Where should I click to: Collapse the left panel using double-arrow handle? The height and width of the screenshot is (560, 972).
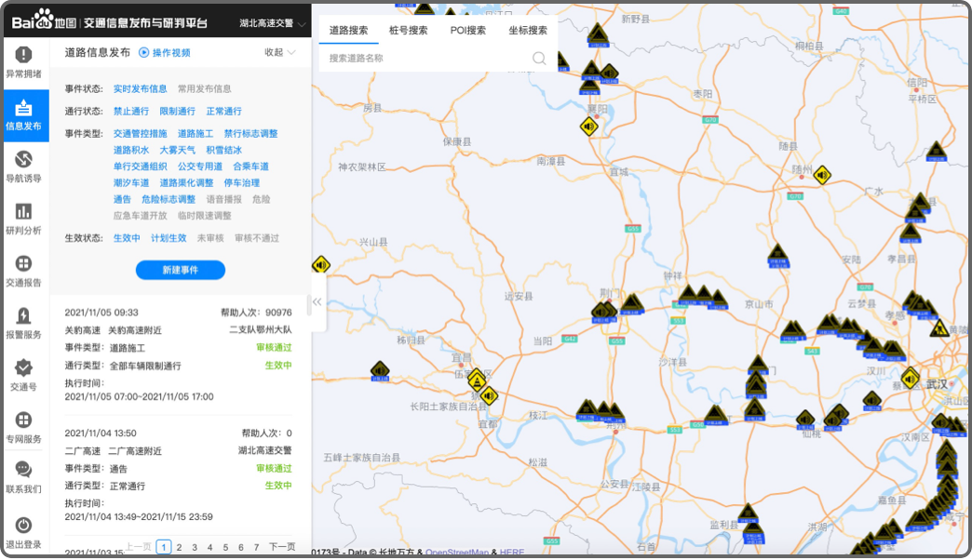pos(317,302)
